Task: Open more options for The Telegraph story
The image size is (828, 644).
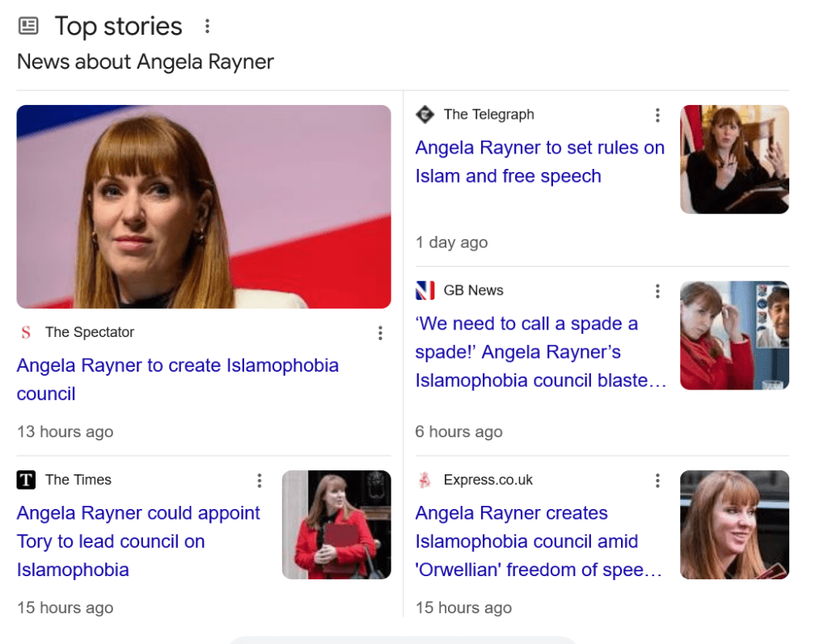Action: [x=657, y=116]
